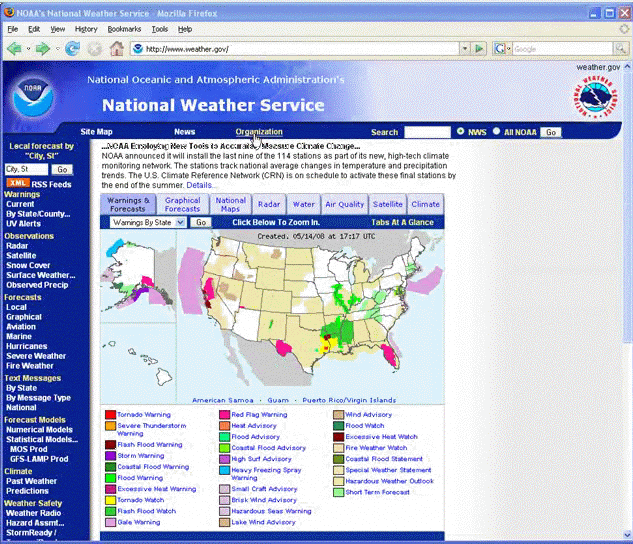The image size is (633, 544).
Task: Click the Go button beside the search field
Action: 551,132
